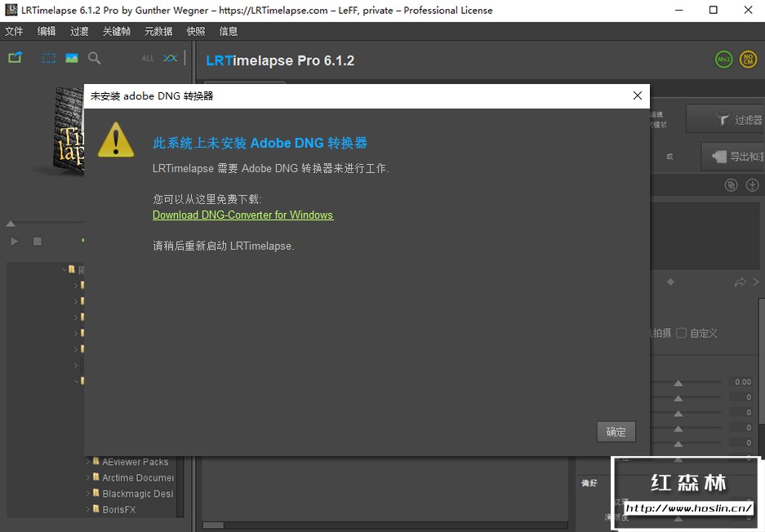Open the 过渡 menu
Viewport: 765px width, 532px height.
(x=79, y=31)
